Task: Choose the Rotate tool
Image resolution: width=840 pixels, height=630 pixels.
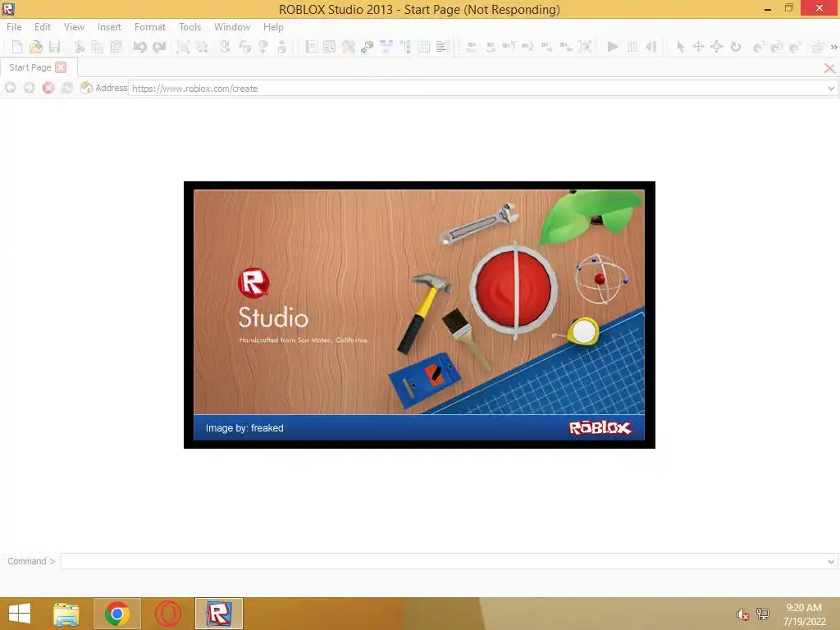Action: pyautogui.click(x=736, y=47)
